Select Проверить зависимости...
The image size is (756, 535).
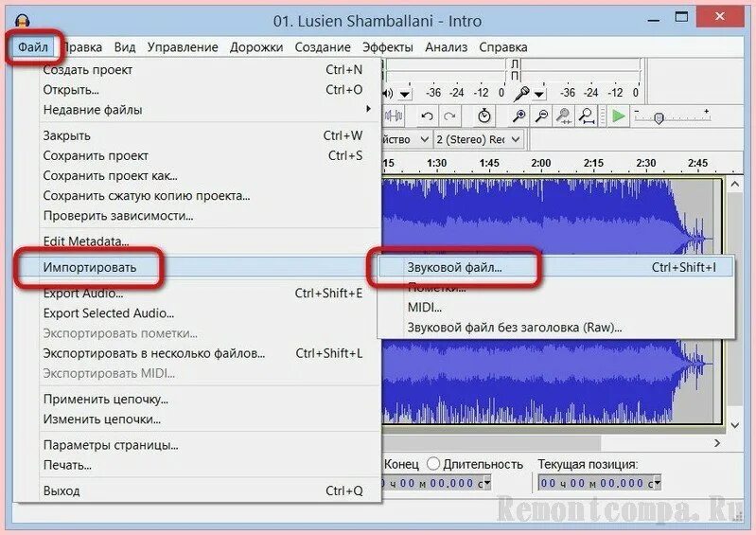[x=198, y=216]
